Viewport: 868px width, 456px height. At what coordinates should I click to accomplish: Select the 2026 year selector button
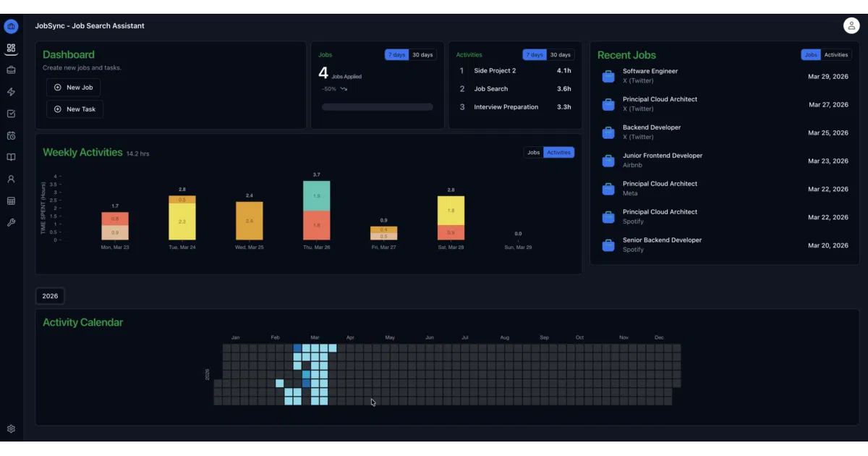coord(50,296)
